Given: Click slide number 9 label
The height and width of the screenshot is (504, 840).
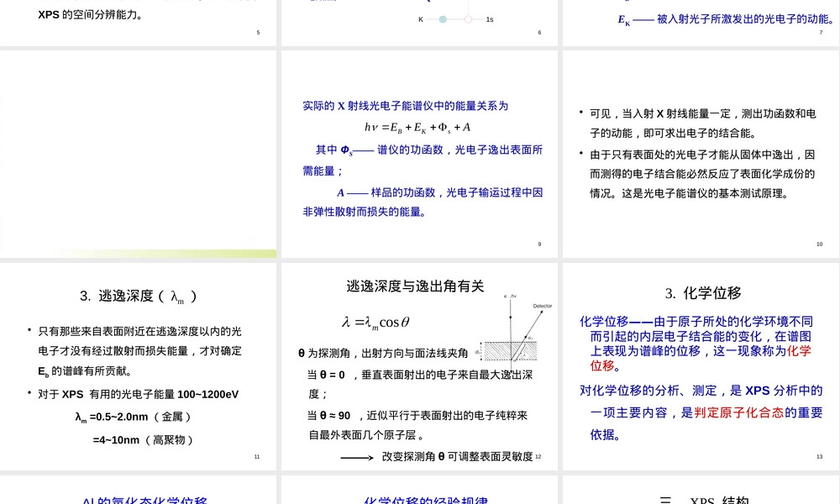Looking at the screenshot, I should (x=539, y=244).
